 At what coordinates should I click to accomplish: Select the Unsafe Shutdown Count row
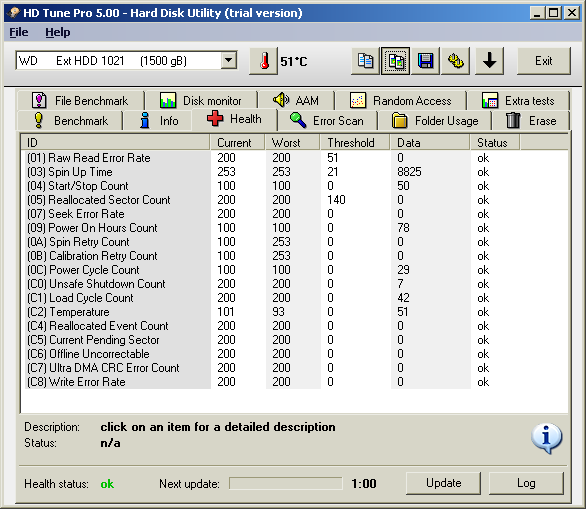(295, 284)
